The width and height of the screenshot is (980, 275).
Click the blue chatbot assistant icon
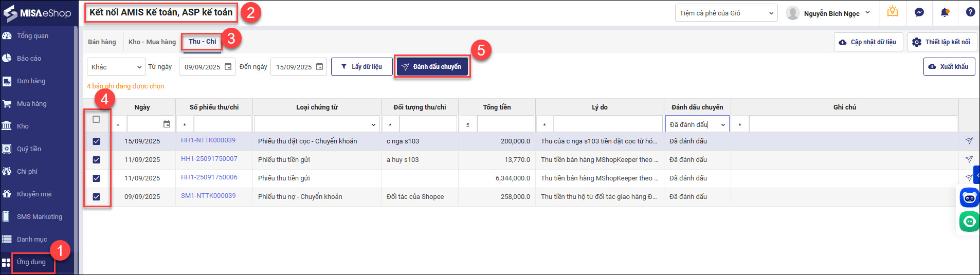point(969,197)
